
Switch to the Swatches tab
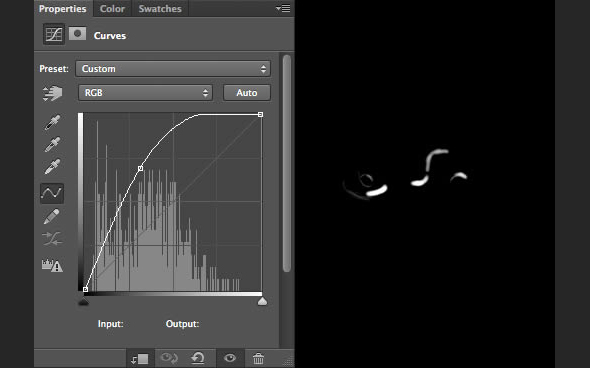pos(160,9)
